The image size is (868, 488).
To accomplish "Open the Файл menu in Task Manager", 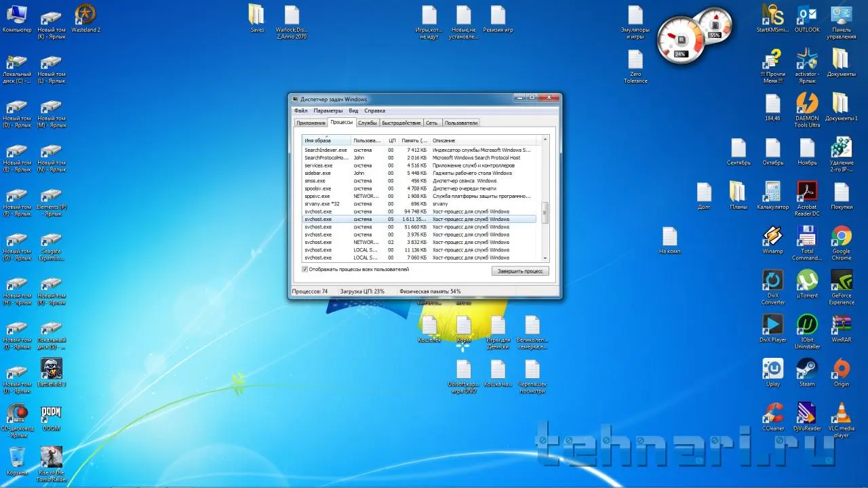I will point(300,110).
